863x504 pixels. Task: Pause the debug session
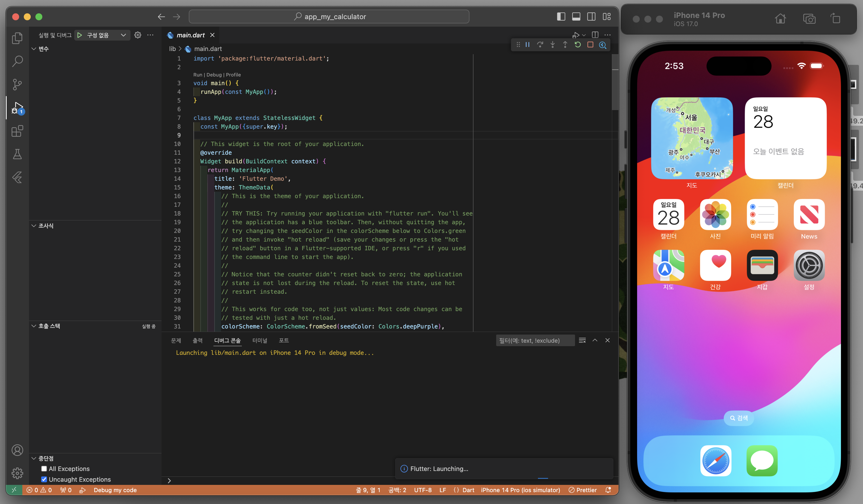(x=527, y=45)
